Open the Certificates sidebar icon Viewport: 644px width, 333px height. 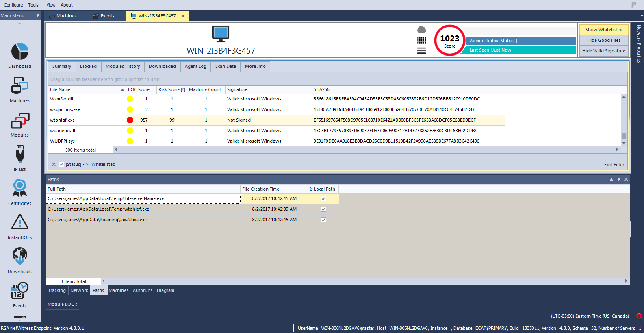20,188
